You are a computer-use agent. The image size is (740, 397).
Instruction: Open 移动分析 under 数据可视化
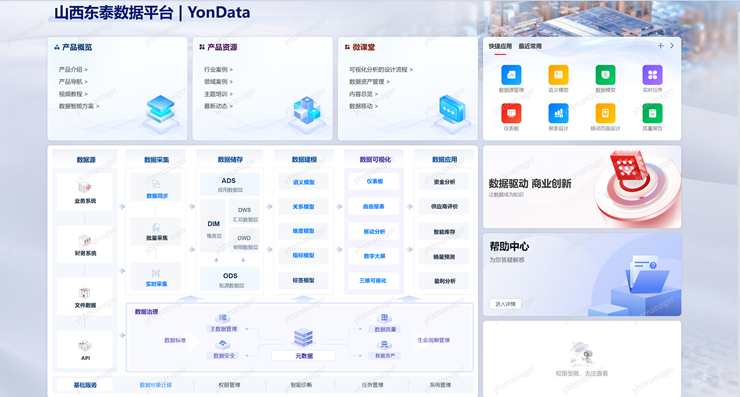point(374,231)
